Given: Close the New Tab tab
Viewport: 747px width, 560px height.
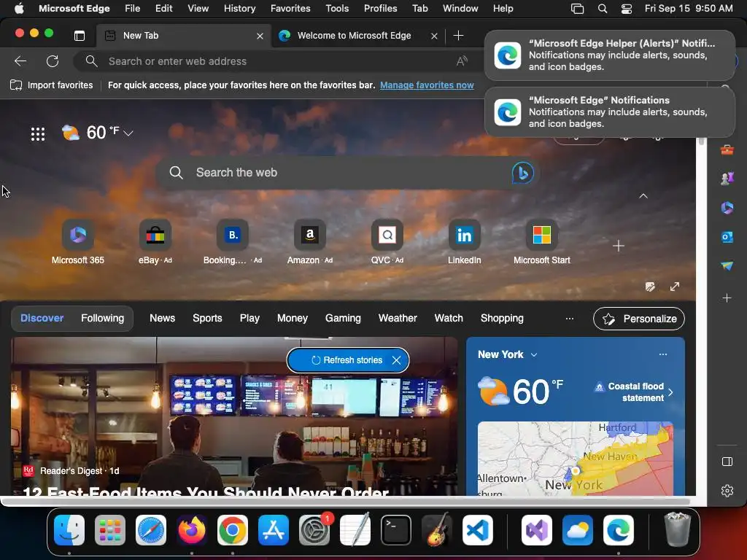Looking at the screenshot, I should (260, 36).
